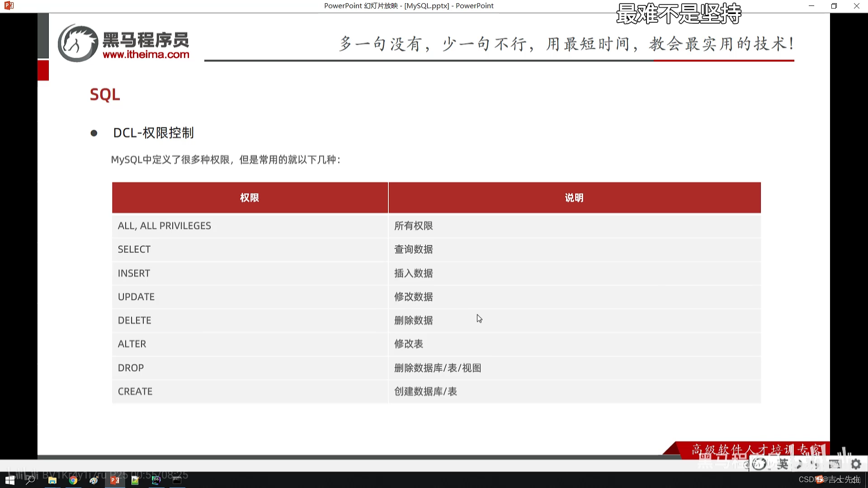Switch to DataGrip from the taskbar
This screenshot has width=868, height=488.
coord(156,480)
